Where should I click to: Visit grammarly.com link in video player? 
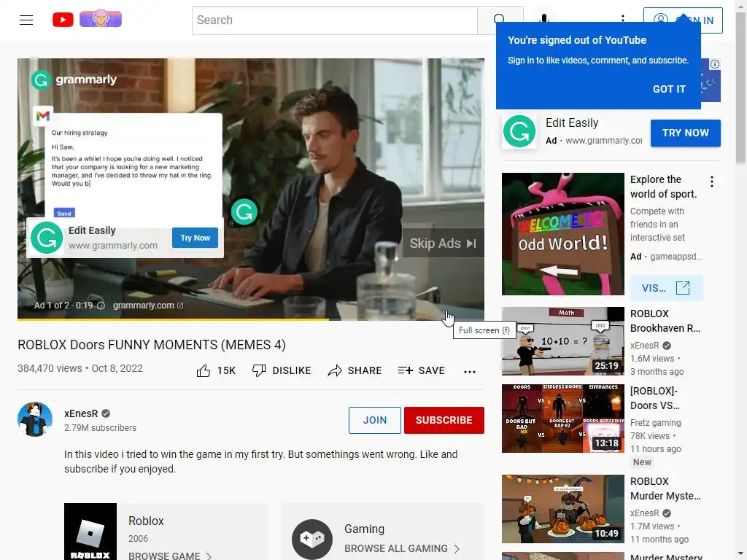(x=147, y=306)
